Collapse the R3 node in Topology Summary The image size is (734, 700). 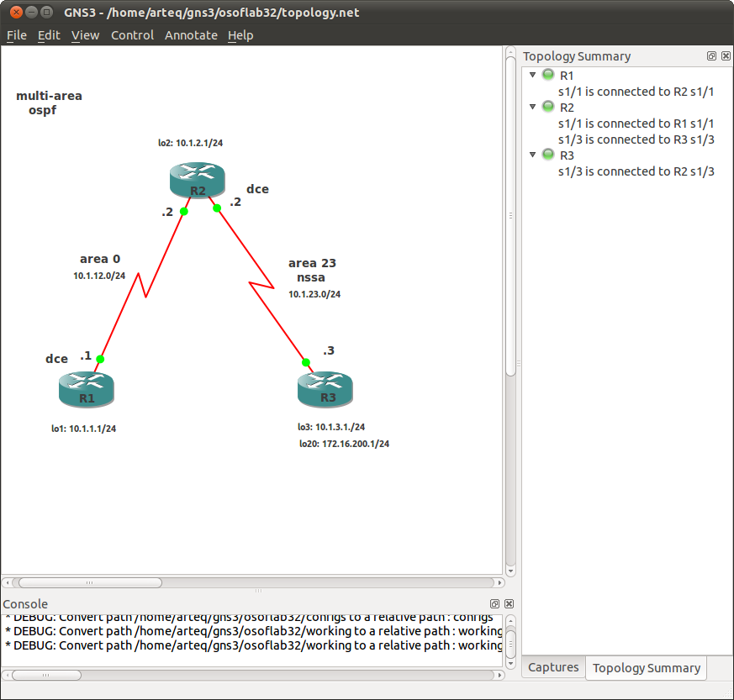(x=532, y=155)
